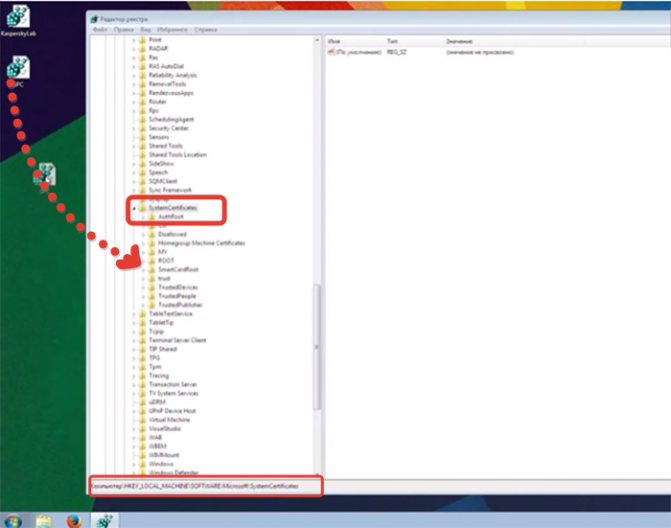The width and height of the screenshot is (671, 528).
Task: Select the Virtual Machine key
Action: coord(169,420)
